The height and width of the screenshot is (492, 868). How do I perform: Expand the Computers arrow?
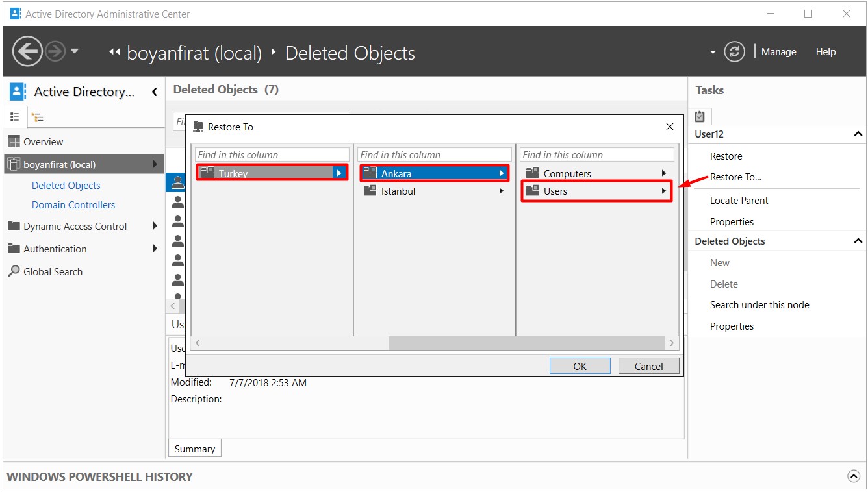click(664, 173)
